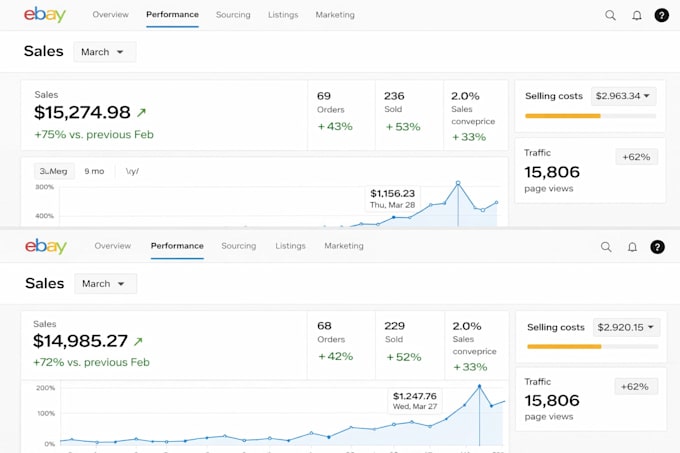Open the March dropdown in the bottom dashboard
Screen dimensions: 680x453
(105, 284)
